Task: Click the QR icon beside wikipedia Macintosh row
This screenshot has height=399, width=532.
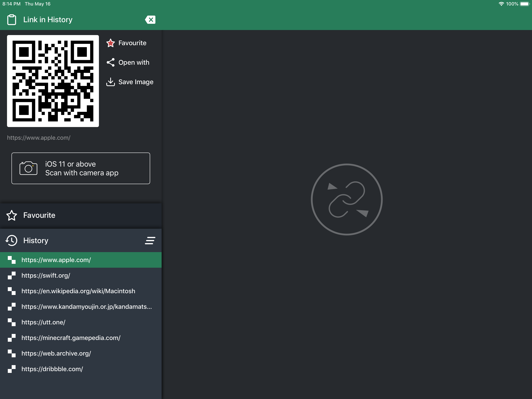Action: 11,291
